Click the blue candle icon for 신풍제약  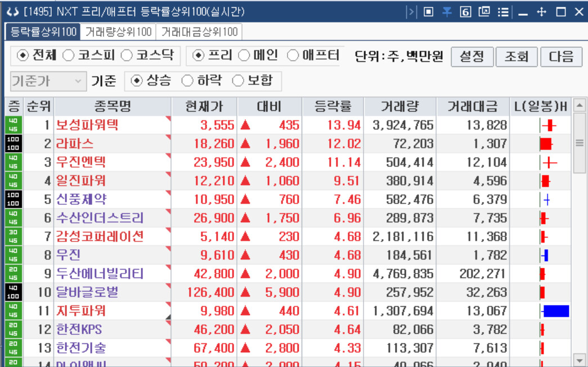click(546, 199)
